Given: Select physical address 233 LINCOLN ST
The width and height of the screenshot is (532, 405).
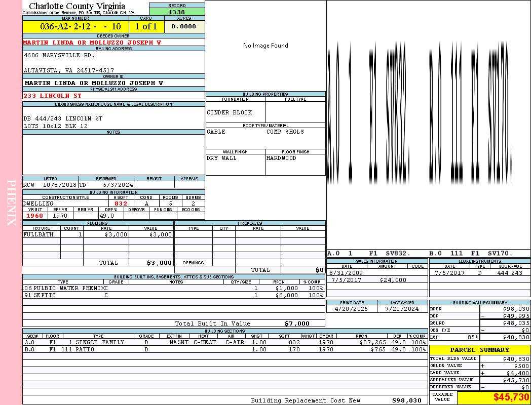Looking at the screenshot, I should (x=52, y=96).
